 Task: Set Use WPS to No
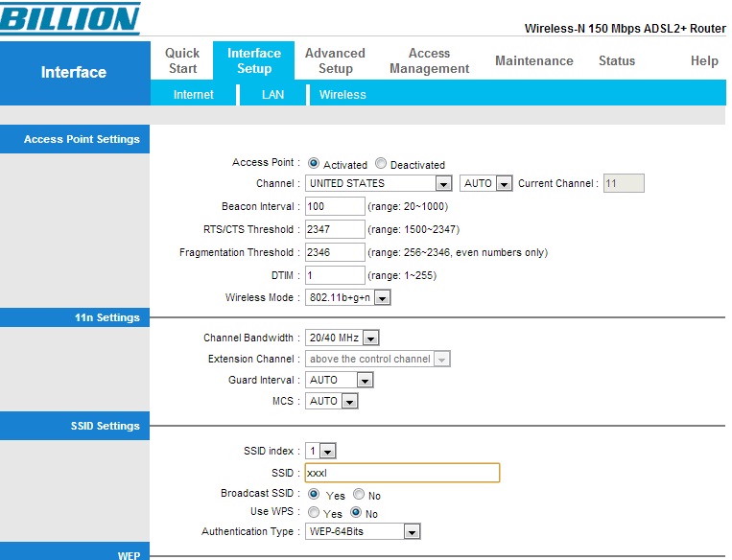pyautogui.click(x=356, y=512)
